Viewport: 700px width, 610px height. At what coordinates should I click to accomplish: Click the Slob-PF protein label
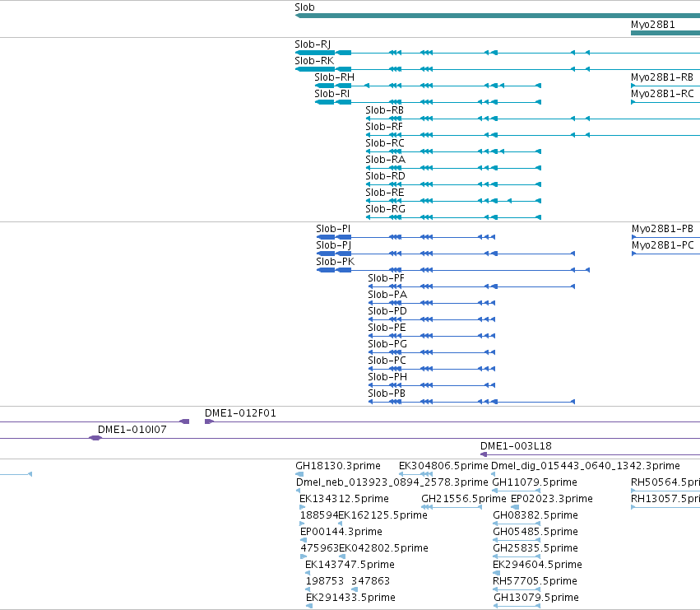click(x=386, y=278)
